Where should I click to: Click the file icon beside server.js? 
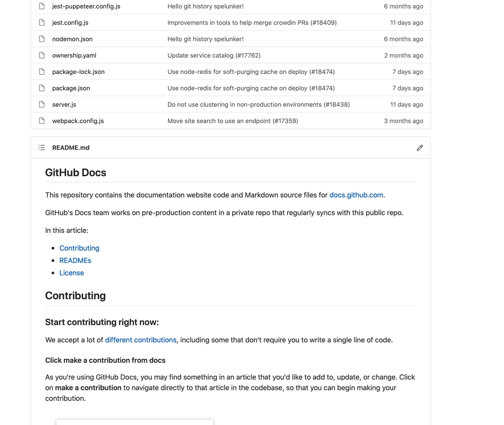42,104
